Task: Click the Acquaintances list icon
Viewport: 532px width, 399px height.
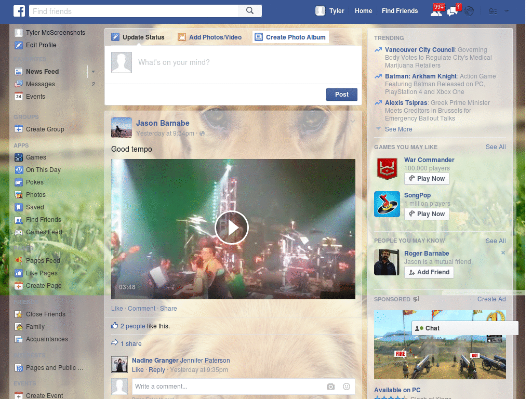Action: [19, 339]
